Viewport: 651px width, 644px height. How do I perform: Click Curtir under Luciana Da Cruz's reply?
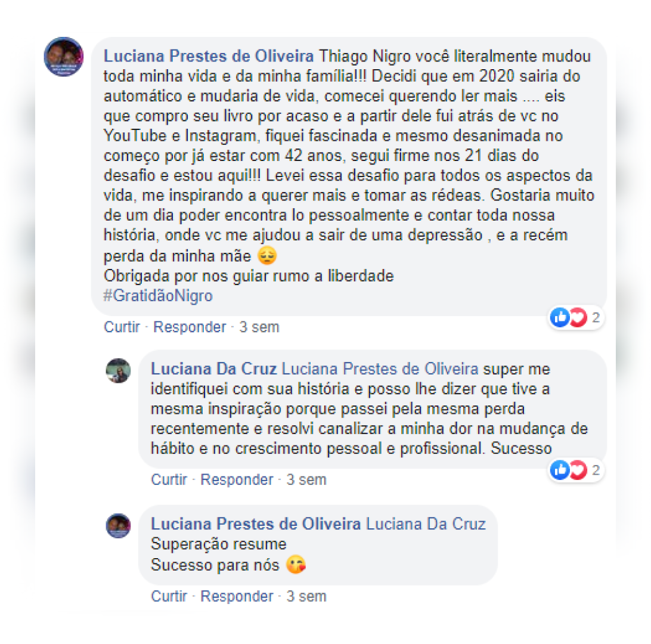click(x=169, y=479)
